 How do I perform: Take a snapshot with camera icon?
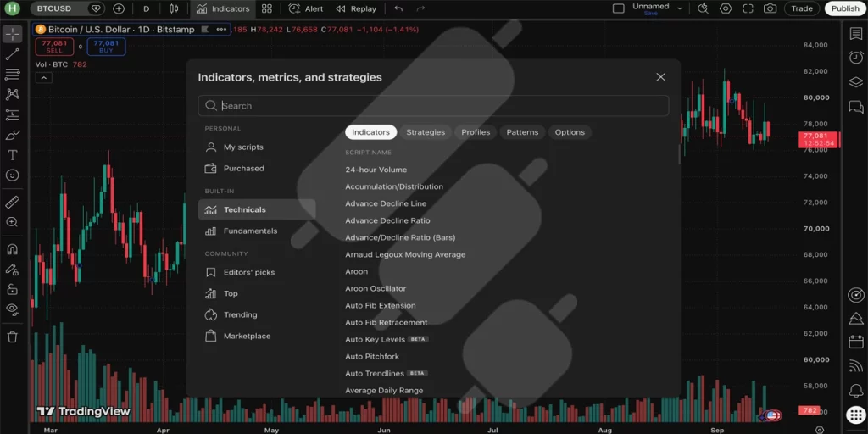tap(770, 8)
